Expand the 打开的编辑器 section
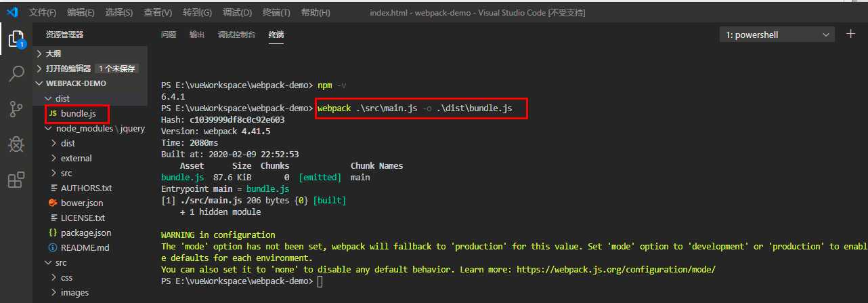Screen dimensions: 868x303 90,68
